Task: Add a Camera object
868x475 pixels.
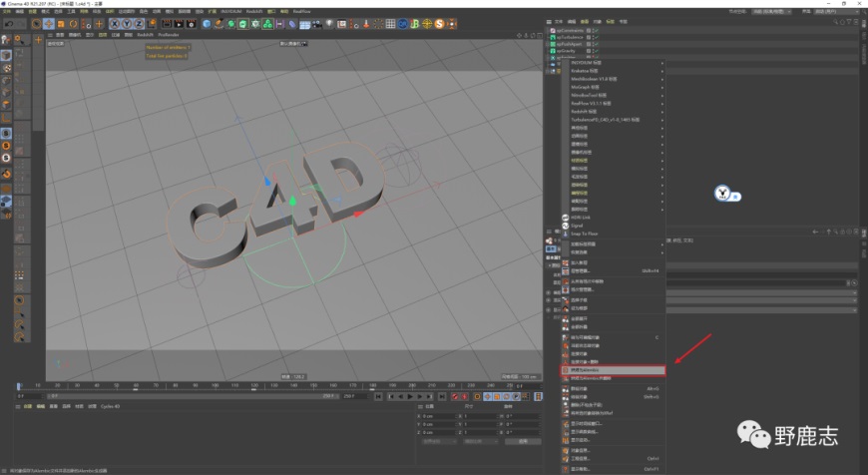Action: (x=316, y=24)
